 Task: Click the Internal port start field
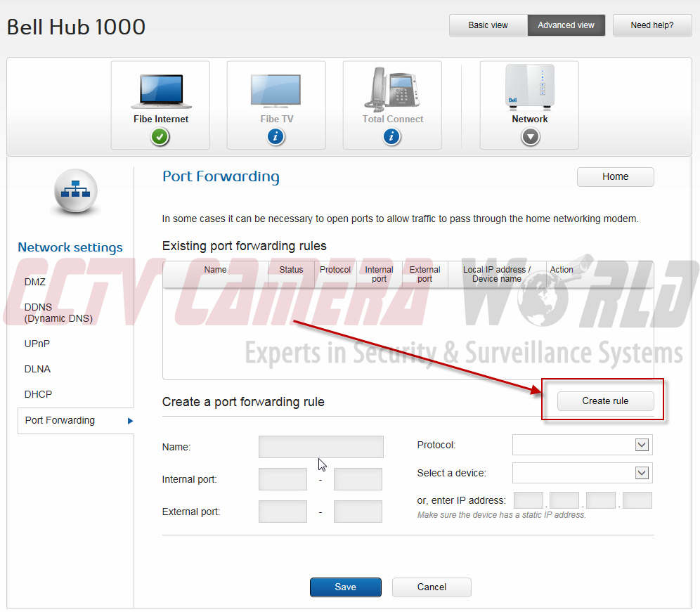[x=283, y=479]
